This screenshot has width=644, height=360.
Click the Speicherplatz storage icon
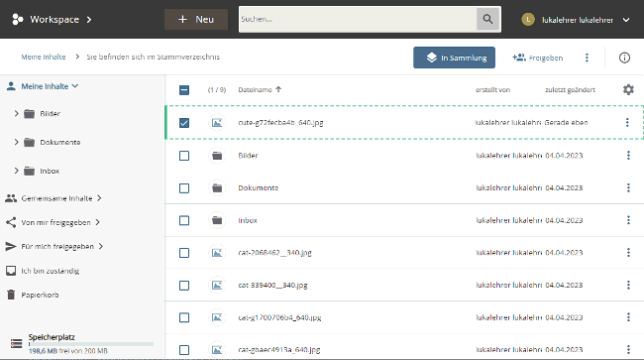click(x=17, y=343)
